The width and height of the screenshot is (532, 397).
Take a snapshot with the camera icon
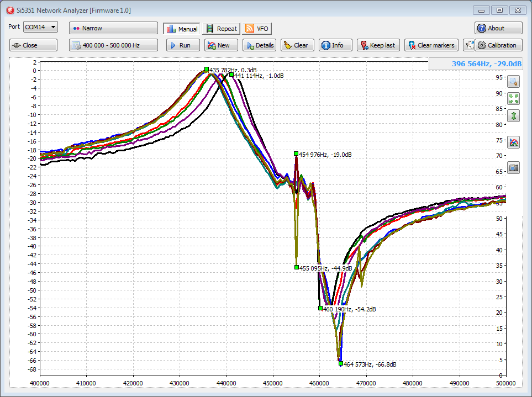pyautogui.click(x=514, y=167)
